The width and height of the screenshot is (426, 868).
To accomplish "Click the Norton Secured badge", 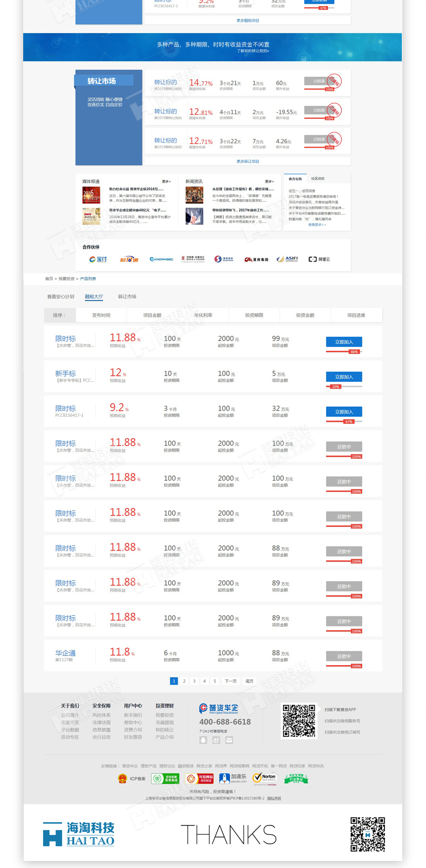I will pyautogui.click(x=265, y=778).
